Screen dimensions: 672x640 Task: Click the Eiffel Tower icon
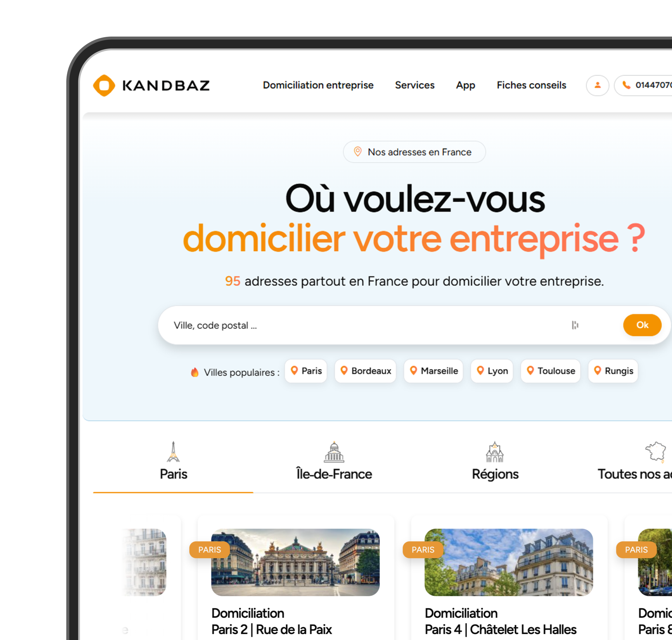pos(173,451)
